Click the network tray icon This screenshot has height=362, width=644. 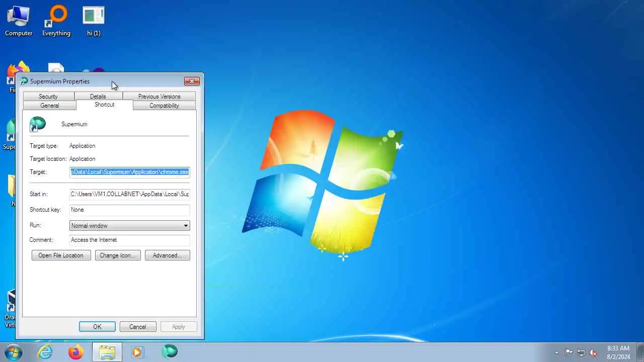(581, 352)
